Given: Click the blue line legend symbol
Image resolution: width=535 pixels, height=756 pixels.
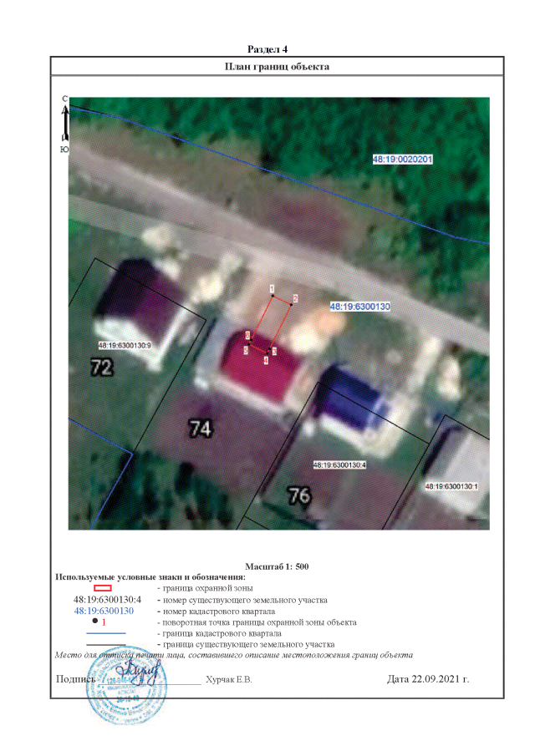Looking at the screenshot, I should pos(104,633).
